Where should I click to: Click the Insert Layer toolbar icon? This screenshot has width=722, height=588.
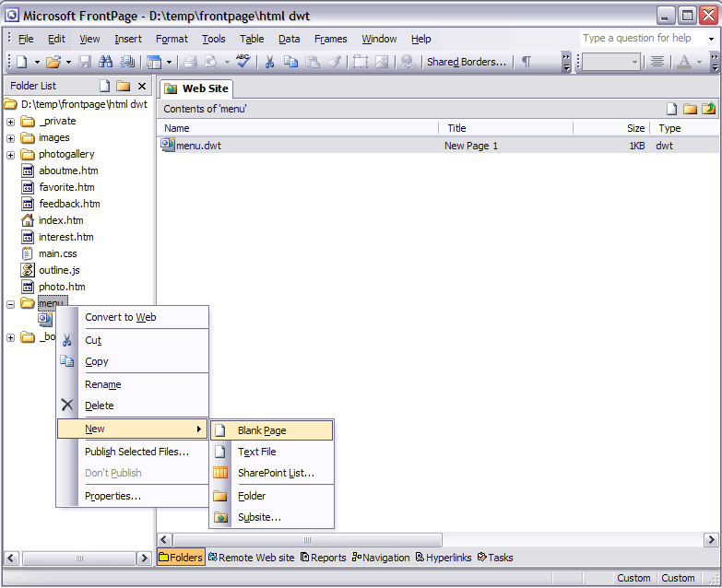[x=361, y=62]
